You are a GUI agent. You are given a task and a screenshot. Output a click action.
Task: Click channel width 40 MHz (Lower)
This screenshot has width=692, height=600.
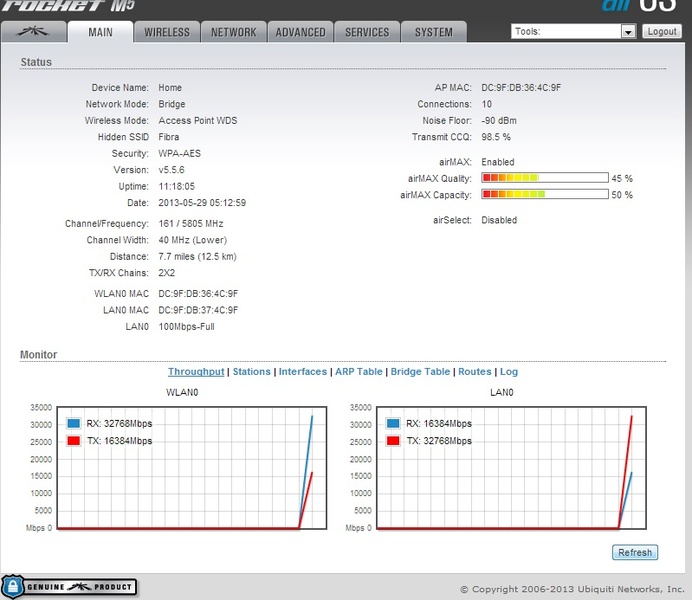(x=192, y=240)
